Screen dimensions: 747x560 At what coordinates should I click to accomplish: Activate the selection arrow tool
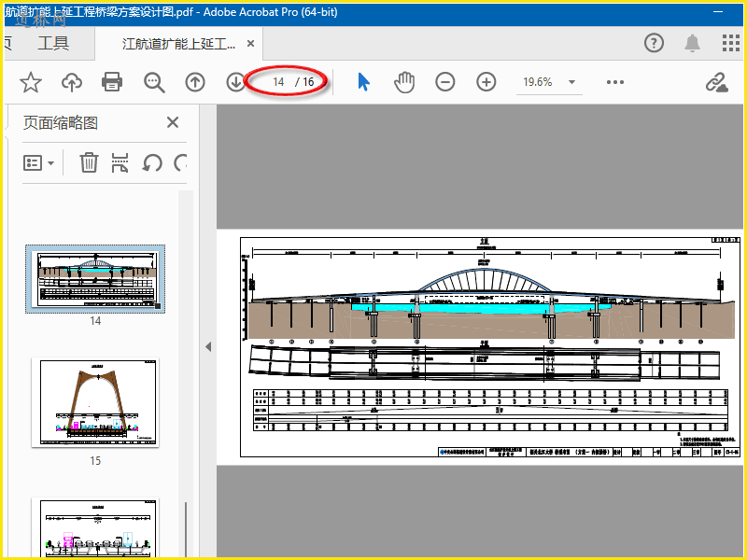363,82
